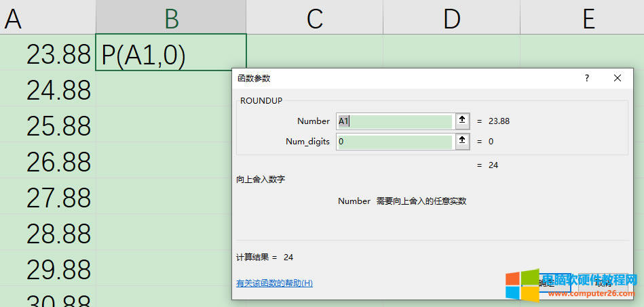This screenshot has width=644, height=307.
Task: Click into the Number input box
Action: (395, 121)
